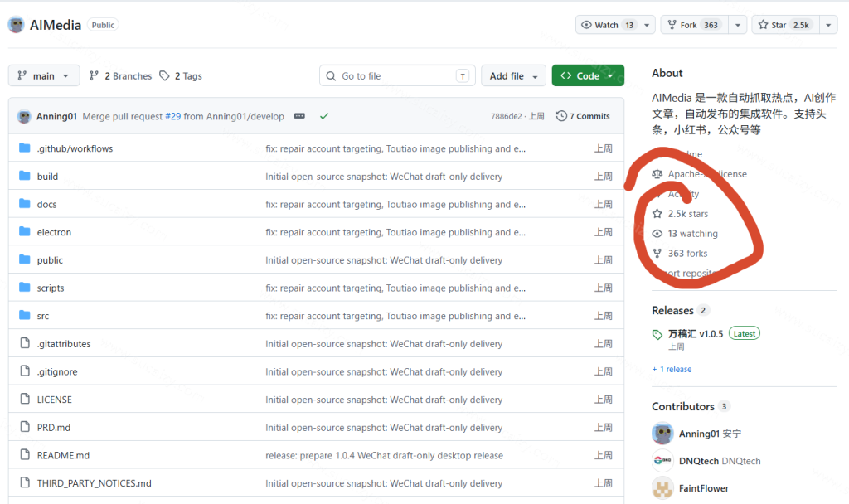Click the + 1 release link
The height and width of the screenshot is (504, 849).
672,369
